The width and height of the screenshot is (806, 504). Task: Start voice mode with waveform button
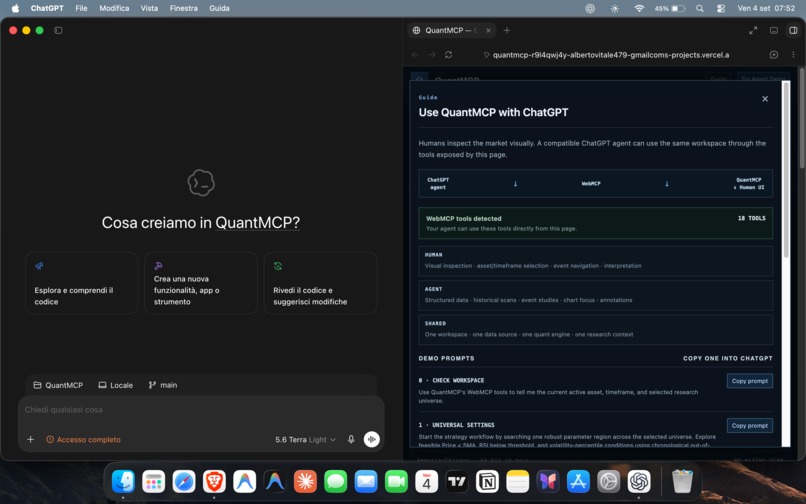tap(372, 439)
